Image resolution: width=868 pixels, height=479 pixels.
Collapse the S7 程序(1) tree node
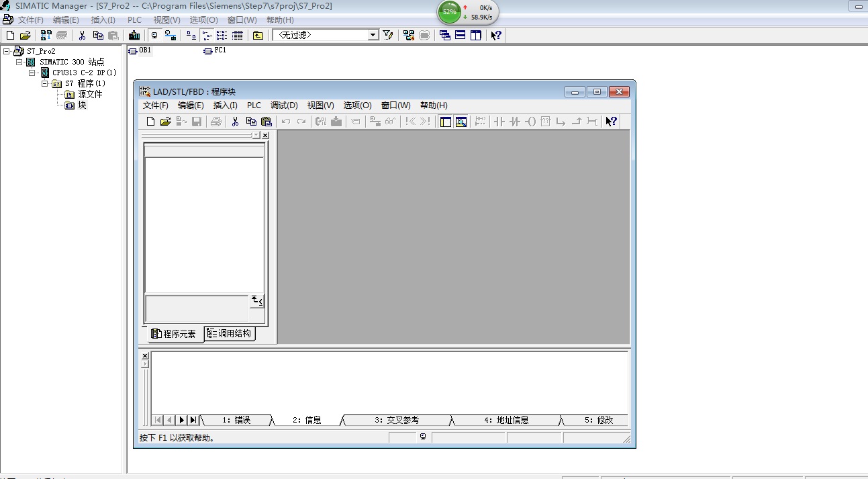[45, 83]
